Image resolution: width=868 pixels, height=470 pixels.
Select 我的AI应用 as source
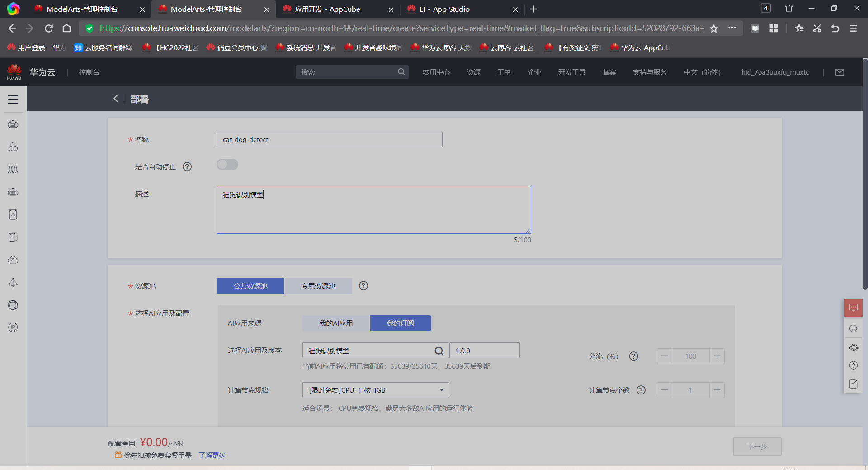pyautogui.click(x=336, y=323)
